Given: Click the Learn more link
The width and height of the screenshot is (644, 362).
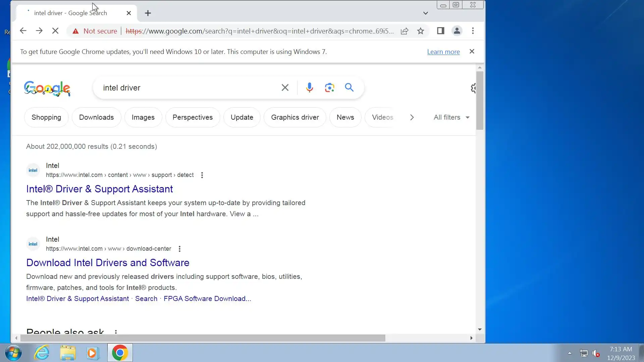Looking at the screenshot, I should point(443,52).
